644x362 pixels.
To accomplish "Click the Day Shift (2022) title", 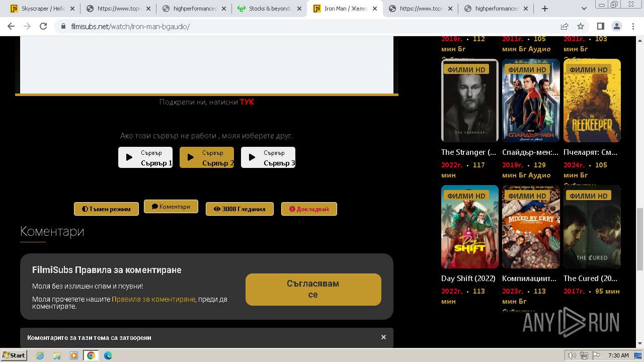I will 468,278.
